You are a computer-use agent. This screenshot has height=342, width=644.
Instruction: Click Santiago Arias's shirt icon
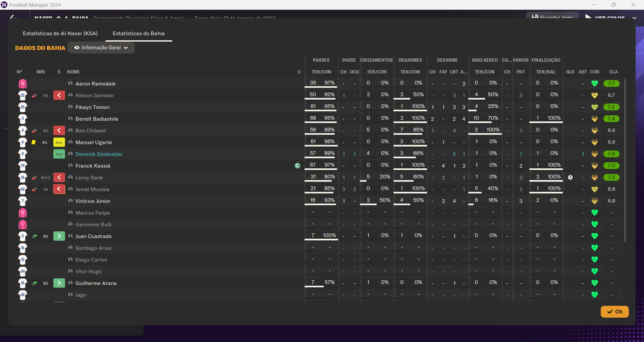tap(22, 248)
